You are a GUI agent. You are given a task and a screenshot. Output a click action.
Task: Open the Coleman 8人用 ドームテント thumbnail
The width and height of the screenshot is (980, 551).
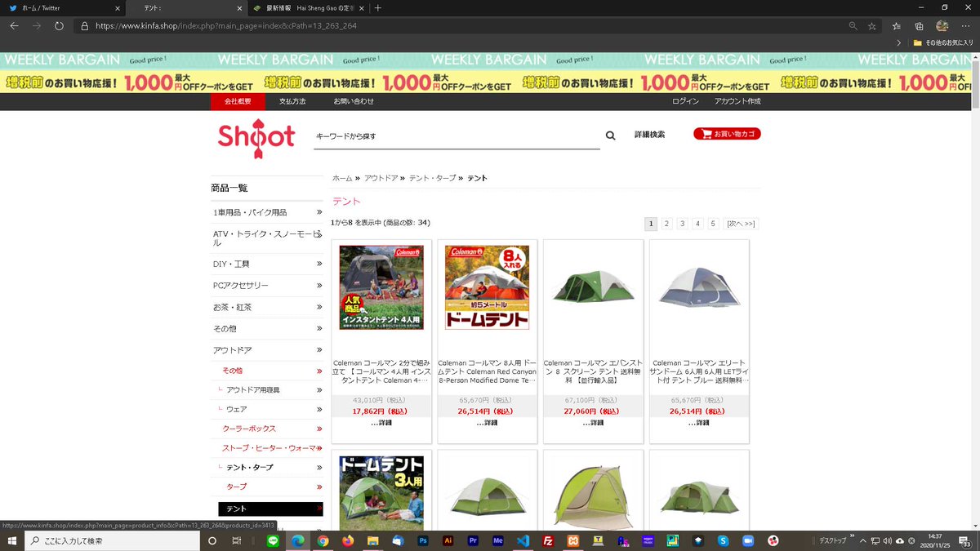tap(487, 287)
